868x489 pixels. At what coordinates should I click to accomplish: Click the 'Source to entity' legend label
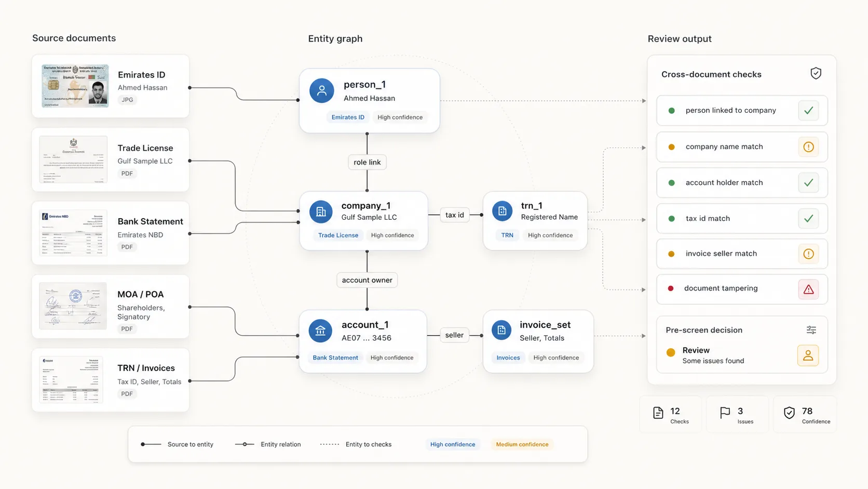click(x=191, y=444)
